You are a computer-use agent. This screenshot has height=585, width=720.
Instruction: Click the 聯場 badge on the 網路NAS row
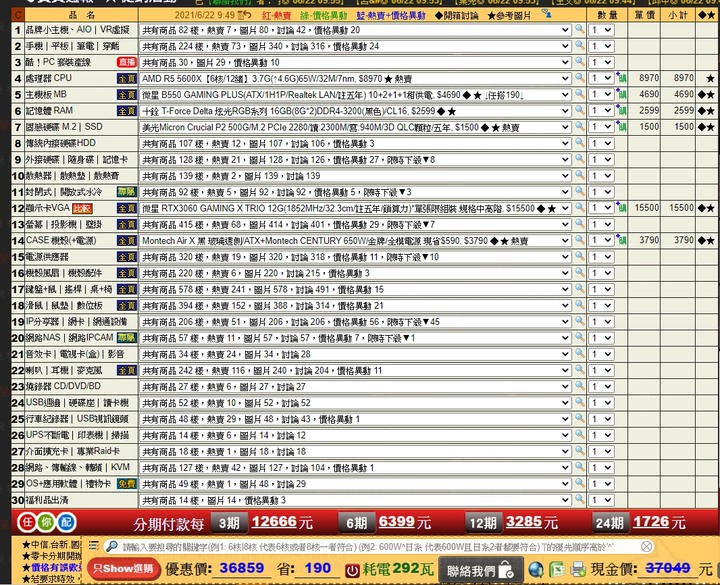coord(127,338)
